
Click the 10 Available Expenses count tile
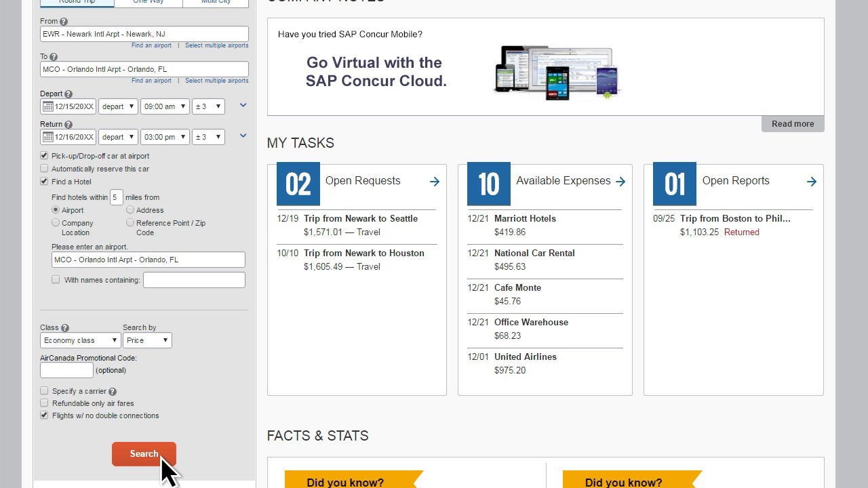click(489, 184)
